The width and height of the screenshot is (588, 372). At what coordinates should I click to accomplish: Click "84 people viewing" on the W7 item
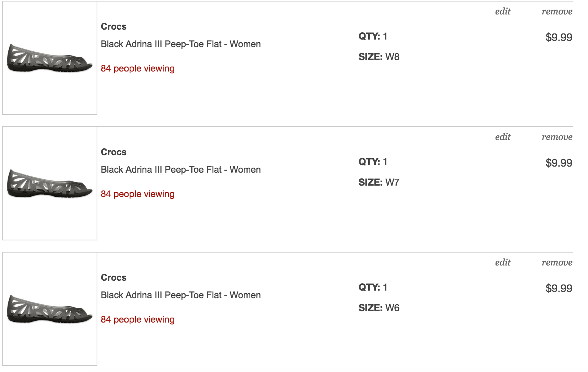138,194
